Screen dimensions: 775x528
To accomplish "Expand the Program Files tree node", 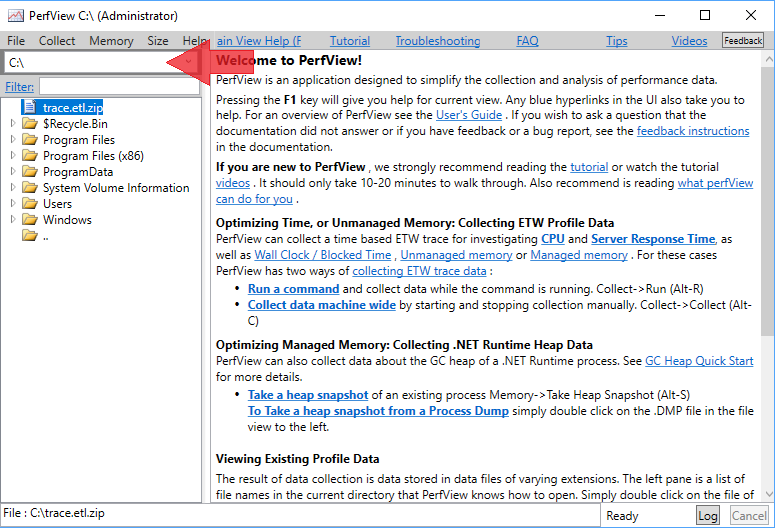I will pyautogui.click(x=13, y=139).
